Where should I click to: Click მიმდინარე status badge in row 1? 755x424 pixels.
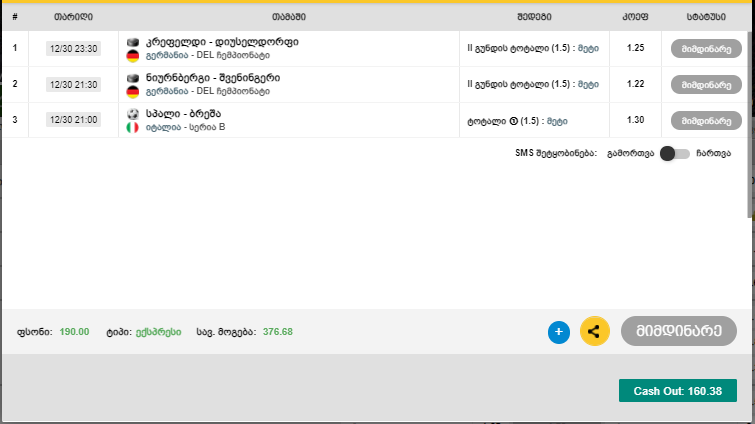[x=706, y=49]
